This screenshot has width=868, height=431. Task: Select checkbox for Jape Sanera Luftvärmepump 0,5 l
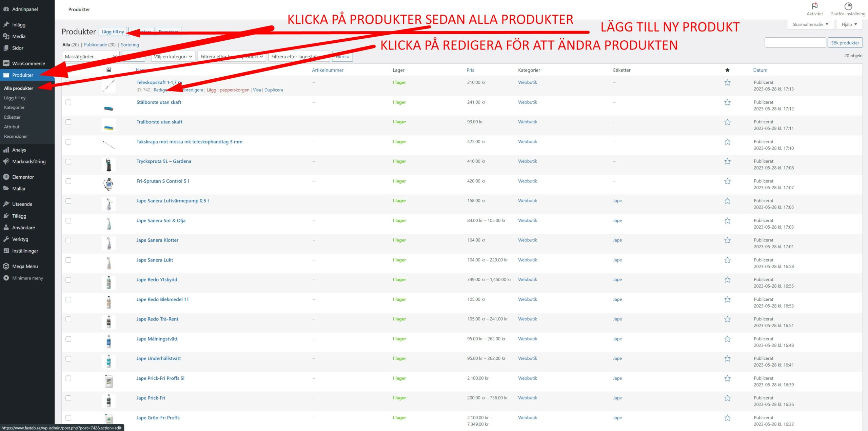click(68, 201)
